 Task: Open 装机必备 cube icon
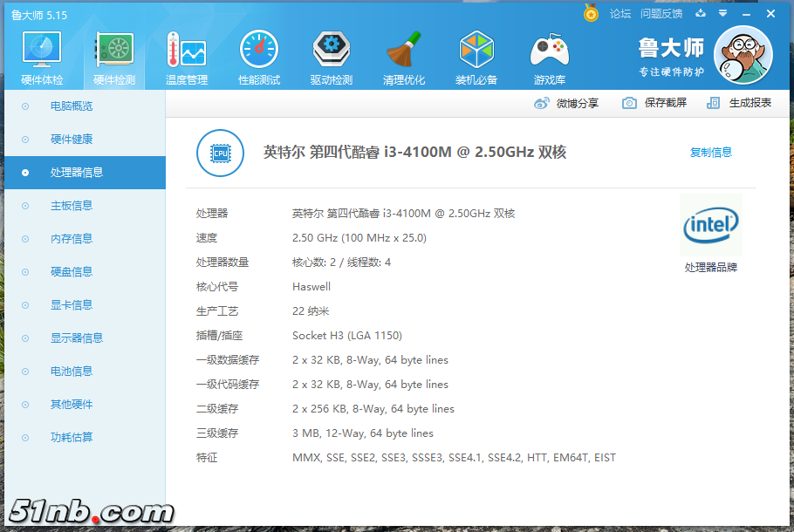476,52
